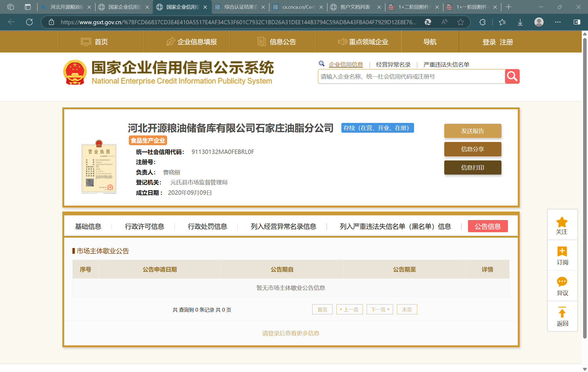Click the 关注 star icon

(562, 222)
